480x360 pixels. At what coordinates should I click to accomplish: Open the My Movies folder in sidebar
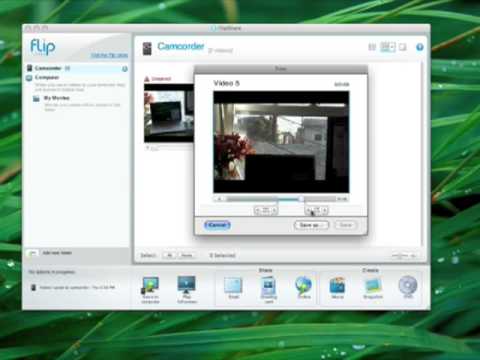pyautogui.click(x=56, y=98)
